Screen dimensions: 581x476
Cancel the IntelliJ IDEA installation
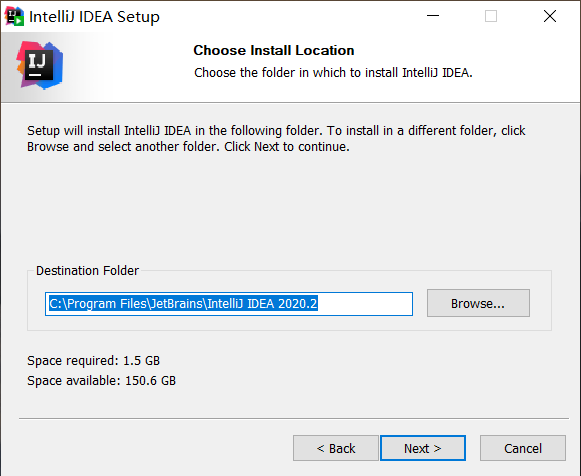pyautogui.click(x=523, y=448)
